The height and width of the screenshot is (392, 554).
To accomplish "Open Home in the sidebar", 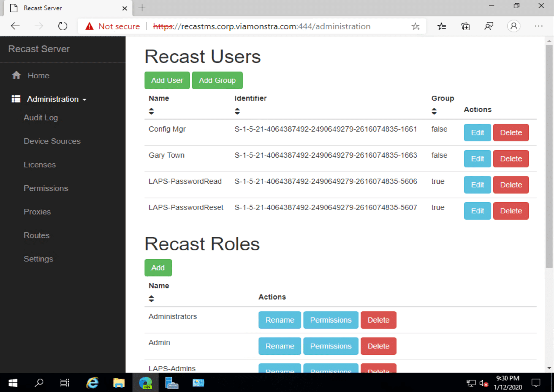I will pos(38,75).
